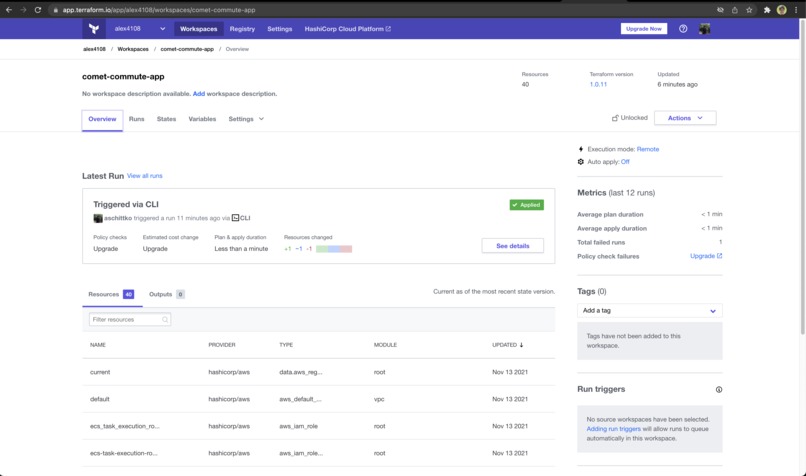Click Add workspace description link
Screen dimensions: 806x476
198,94
